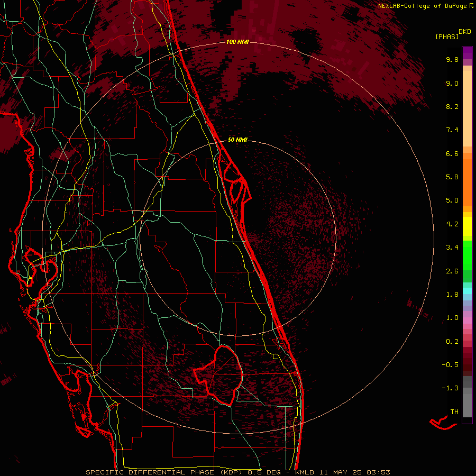Screen dimensions: 476x476
Task: Pick the orange color bar segment
Action: (467, 183)
